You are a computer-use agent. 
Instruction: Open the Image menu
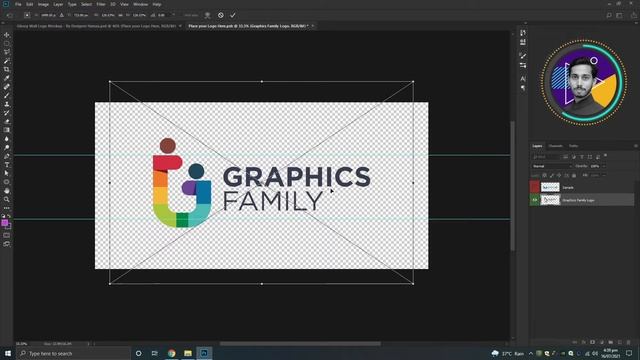(43, 4)
